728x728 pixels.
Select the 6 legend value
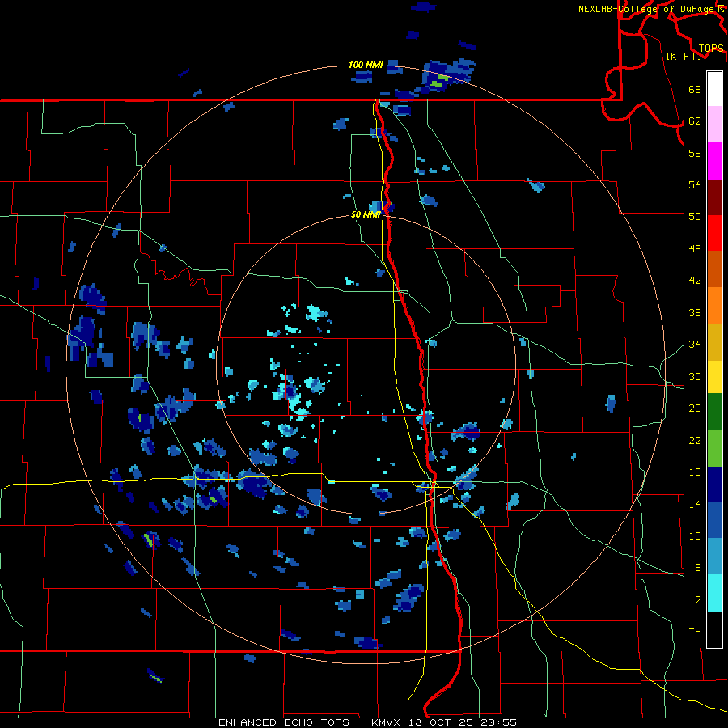[697, 567]
